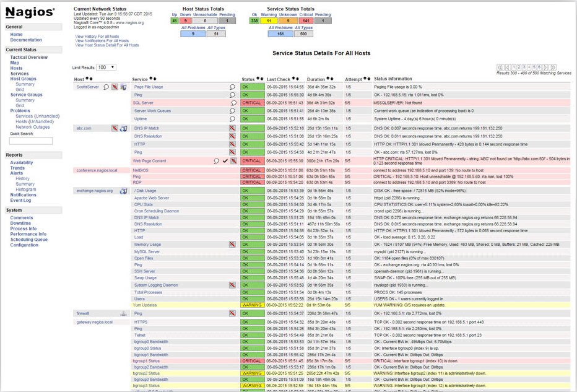Image resolution: width=577 pixels, height=392 pixels.
Task: Open Scheduling Queue under System
Action: (28, 240)
